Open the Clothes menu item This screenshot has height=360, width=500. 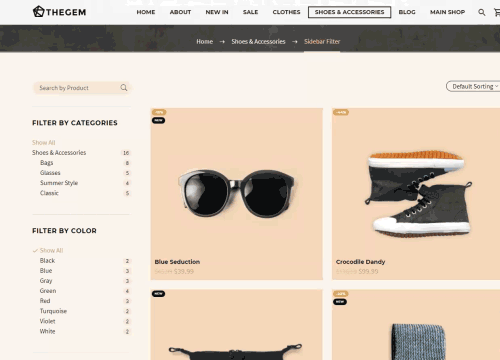tap(286, 12)
